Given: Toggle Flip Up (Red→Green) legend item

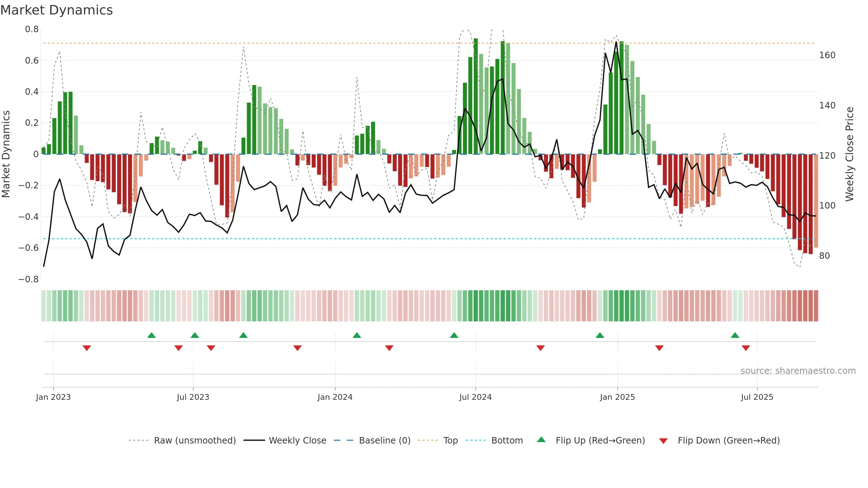Looking at the screenshot, I should click(591, 440).
